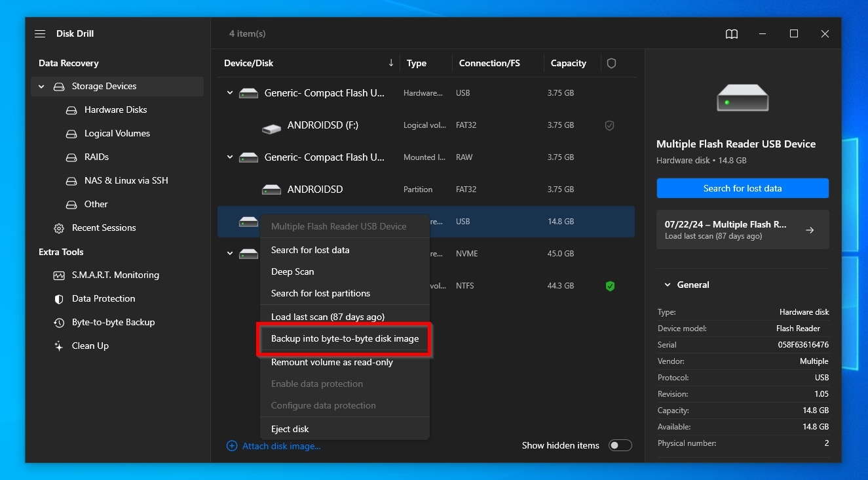Image resolution: width=868 pixels, height=480 pixels.
Task: Collapse the first Generic- Compact Flash USB disk
Action: point(230,93)
